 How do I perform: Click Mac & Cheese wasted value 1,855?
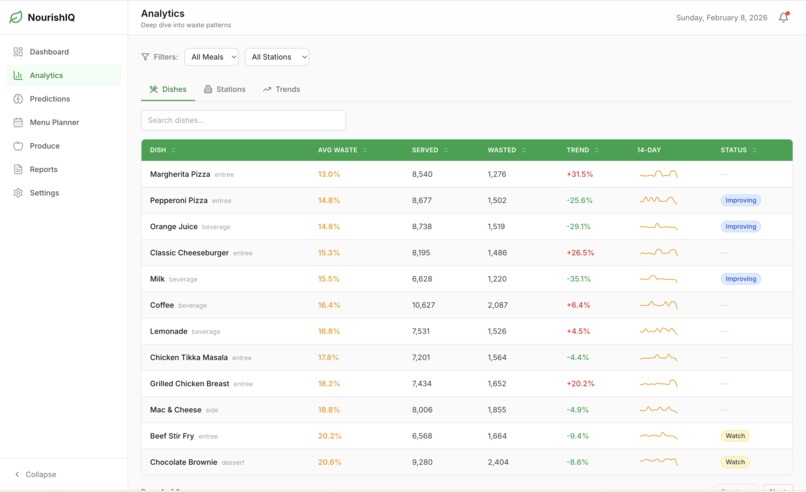(497, 410)
